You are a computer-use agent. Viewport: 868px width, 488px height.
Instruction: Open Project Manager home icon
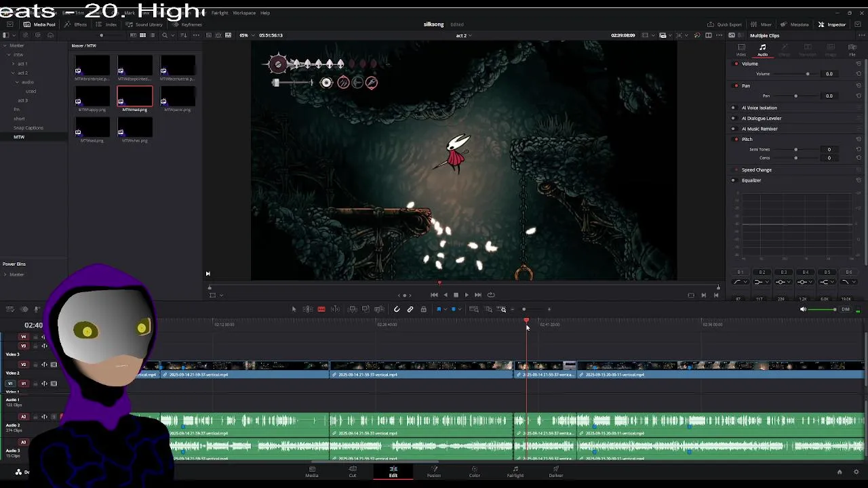[840, 472]
